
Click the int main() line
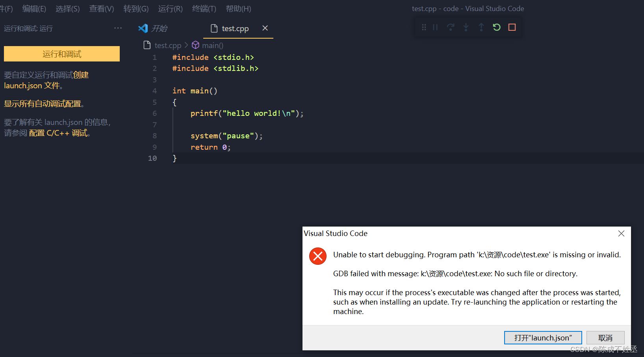[x=195, y=91]
